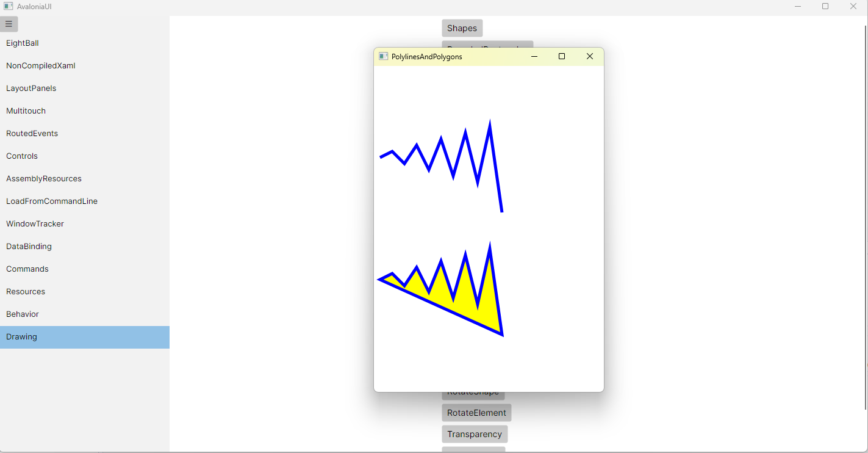Go to the Controls section
Viewport: 868px width, 453px height.
click(x=85, y=156)
